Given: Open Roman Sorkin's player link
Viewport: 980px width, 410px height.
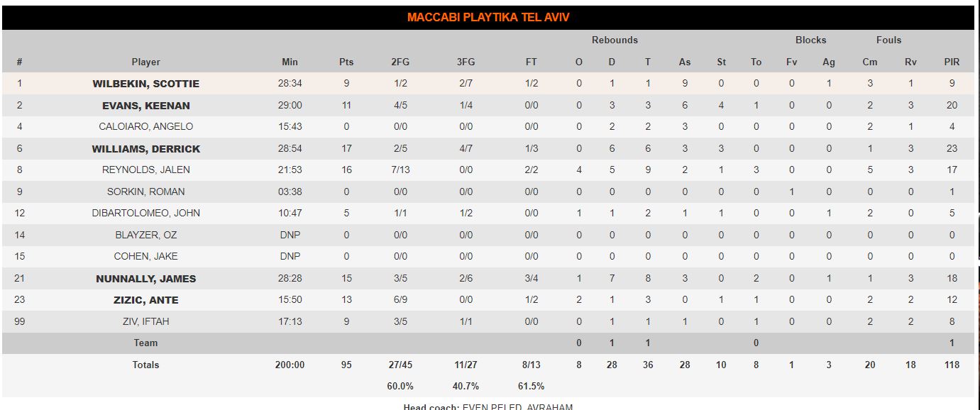Looking at the screenshot, I should point(145,192).
